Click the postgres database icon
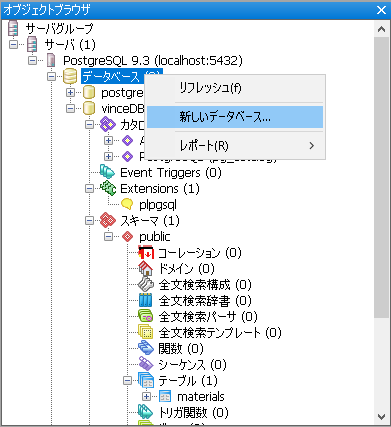391x427 pixels. pos(89,92)
